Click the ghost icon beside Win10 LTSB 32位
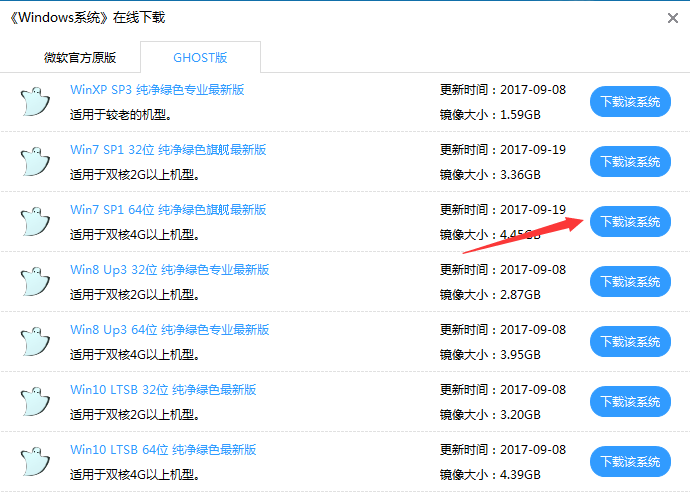690x501 pixels. tap(36, 402)
